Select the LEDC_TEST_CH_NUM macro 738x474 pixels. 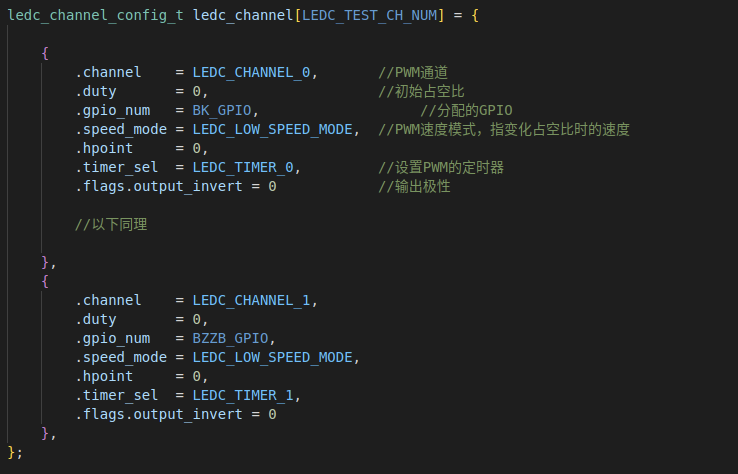[x=369, y=16]
